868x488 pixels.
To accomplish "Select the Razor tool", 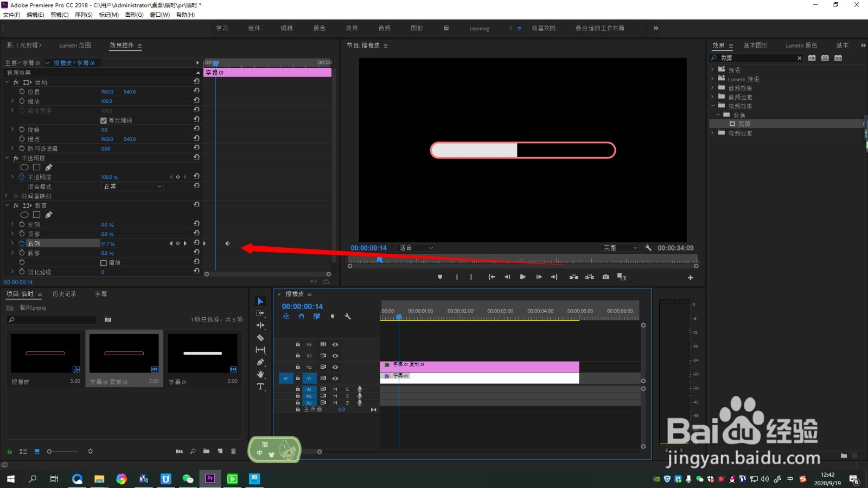I will 260,338.
